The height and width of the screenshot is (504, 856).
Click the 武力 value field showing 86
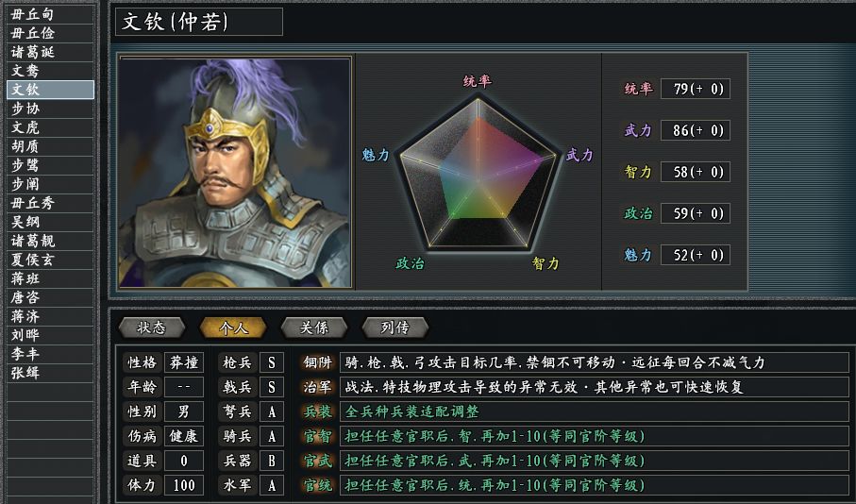point(695,130)
